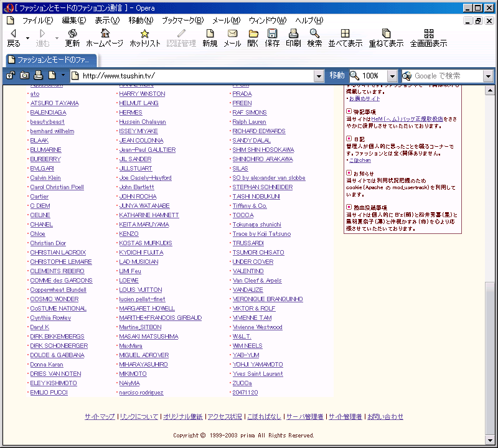Click the URL address field

(x=197, y=76)
